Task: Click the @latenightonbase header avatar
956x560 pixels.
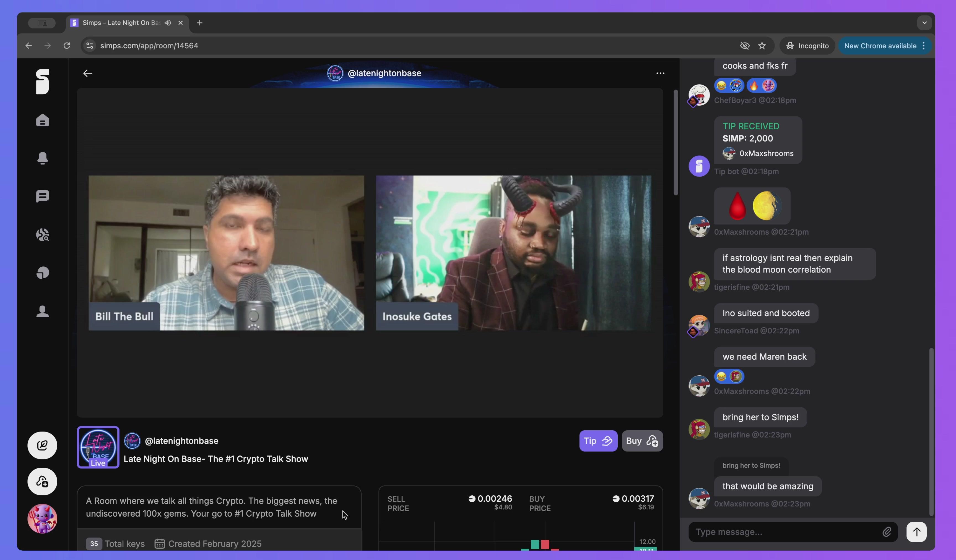Action: (335, 73)
